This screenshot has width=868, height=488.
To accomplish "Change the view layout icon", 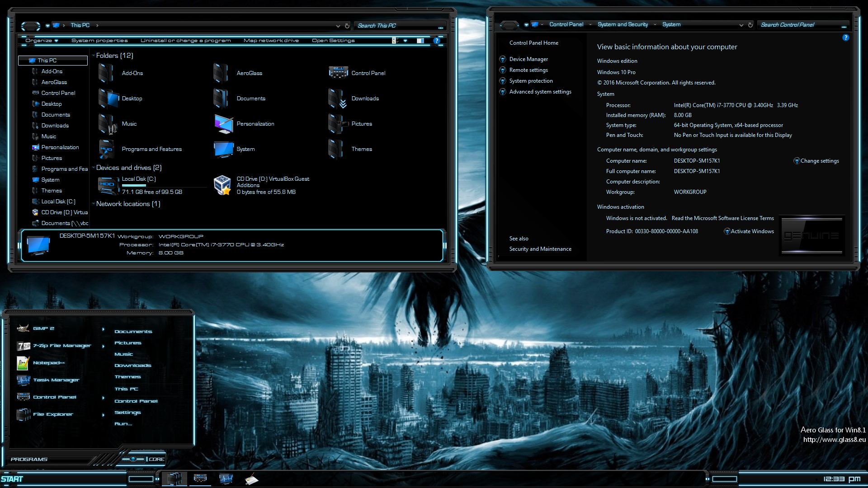I will pyautogui.click(x=395, y=41).
